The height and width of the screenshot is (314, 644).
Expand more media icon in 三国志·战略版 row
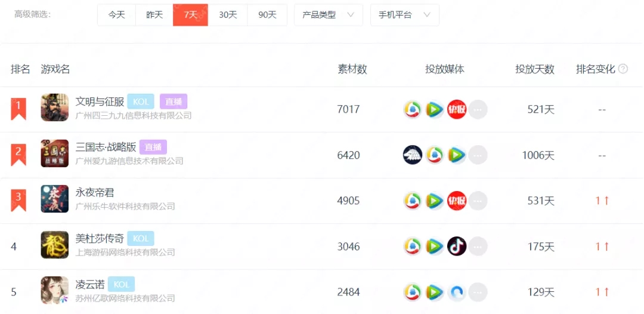tap(478, 155)
